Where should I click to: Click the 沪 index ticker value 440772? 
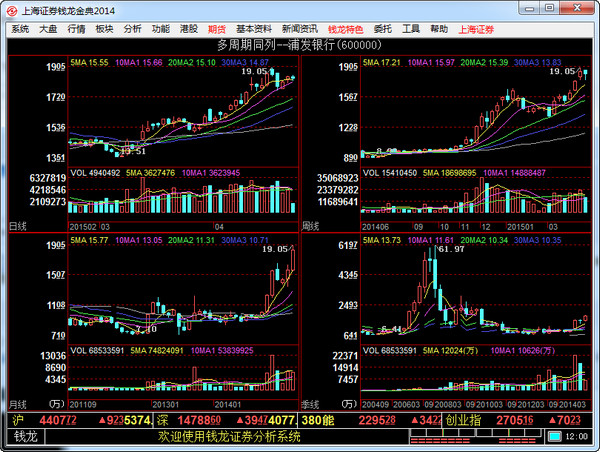[58, 421]
